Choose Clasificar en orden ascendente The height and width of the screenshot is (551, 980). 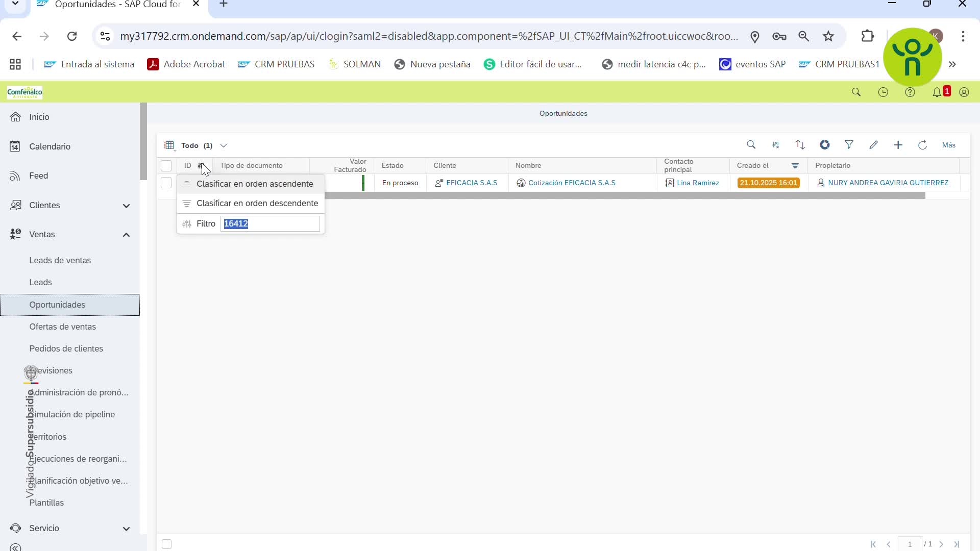point(254,184)
